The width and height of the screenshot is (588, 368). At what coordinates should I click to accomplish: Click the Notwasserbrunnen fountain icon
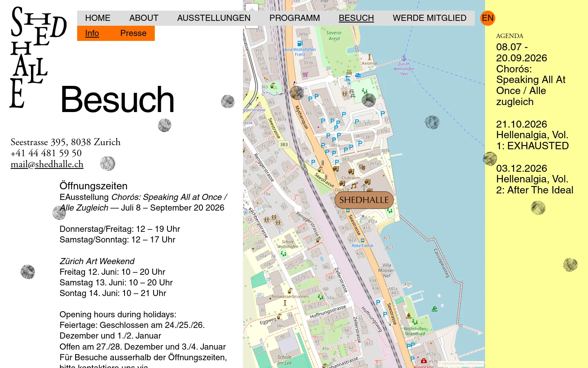(x=290, y=291)
